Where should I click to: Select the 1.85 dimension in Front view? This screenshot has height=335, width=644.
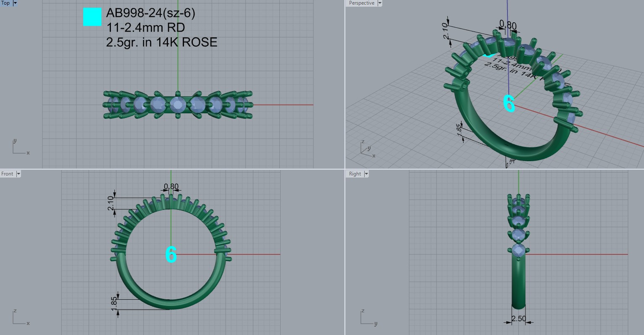(114, 304)
